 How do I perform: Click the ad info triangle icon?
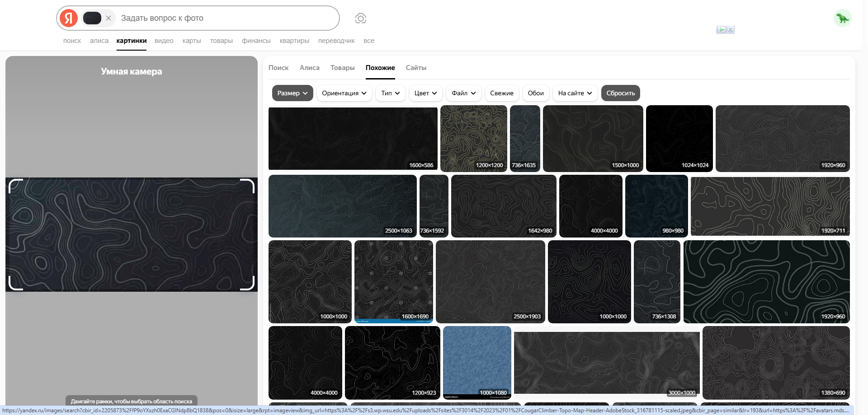tap(722, 30)
